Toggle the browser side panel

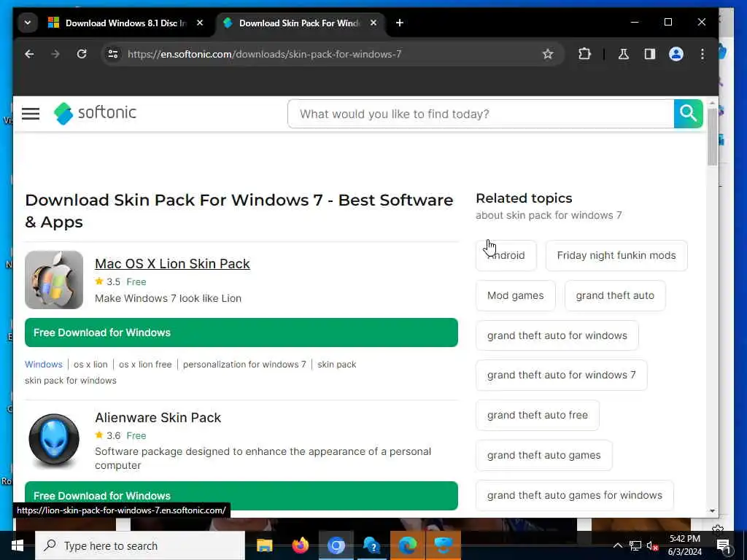tap(650, 54)
